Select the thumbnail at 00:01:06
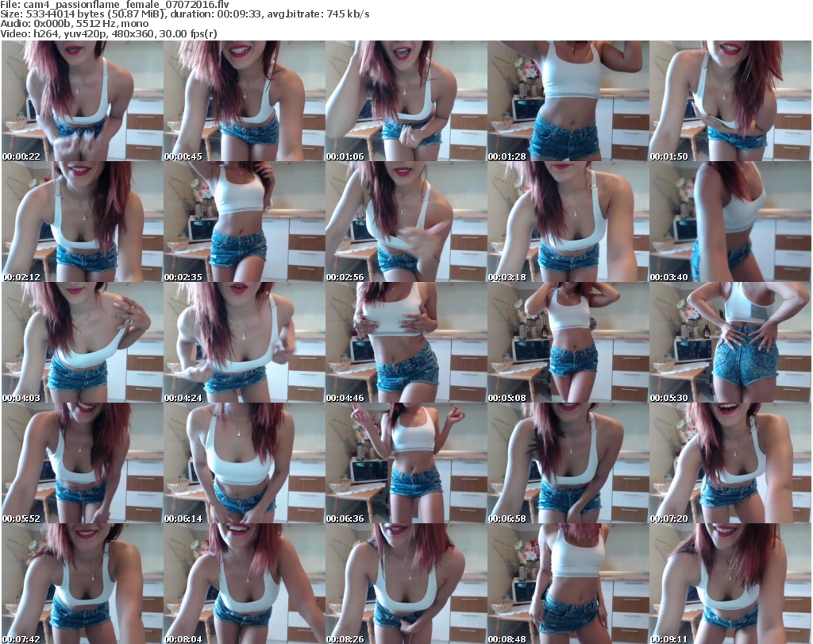Image resolution: width=813 pixels, height=644 pixels. click(406, 101)
